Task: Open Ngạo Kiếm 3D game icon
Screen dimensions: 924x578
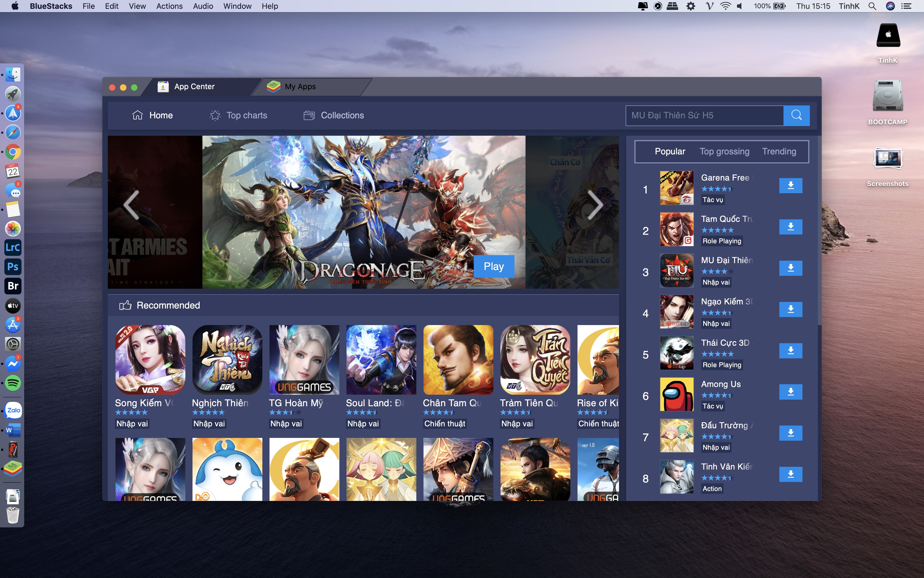Action: pos(676,312)
